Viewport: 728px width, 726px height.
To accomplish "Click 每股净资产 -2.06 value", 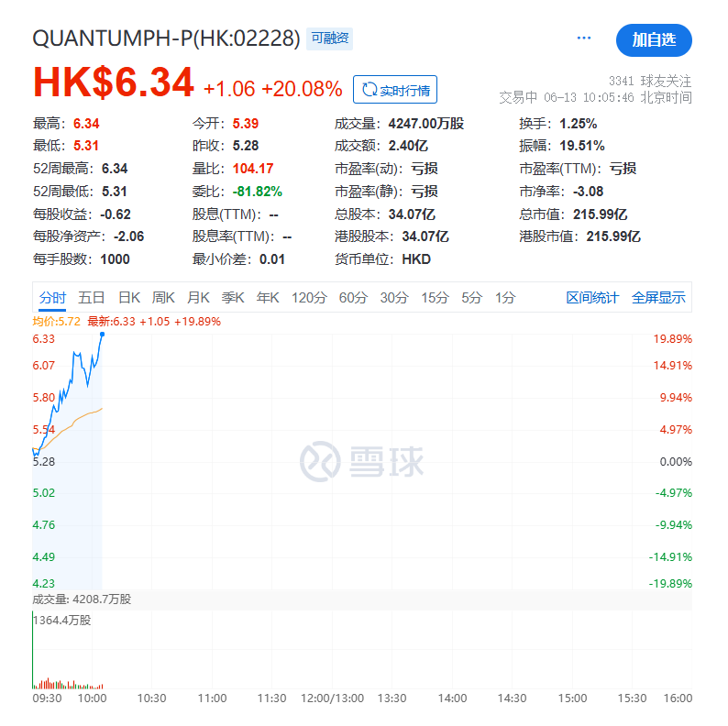I will (128, 236).
